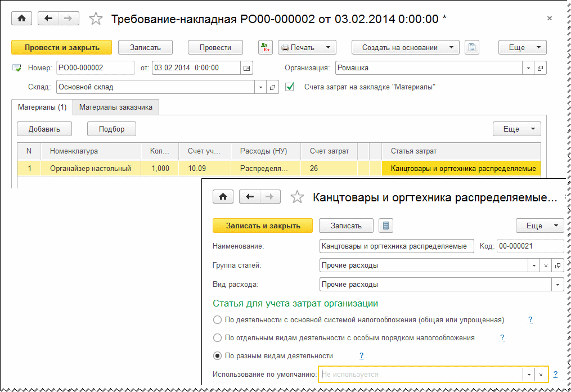
Task: Go back using main window left arrow
Action: (x=48, y=19)
